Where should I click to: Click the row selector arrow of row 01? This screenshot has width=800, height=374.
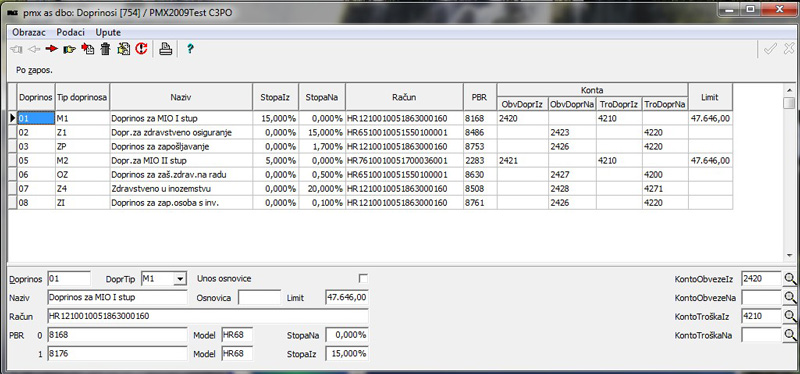(13, 118)
